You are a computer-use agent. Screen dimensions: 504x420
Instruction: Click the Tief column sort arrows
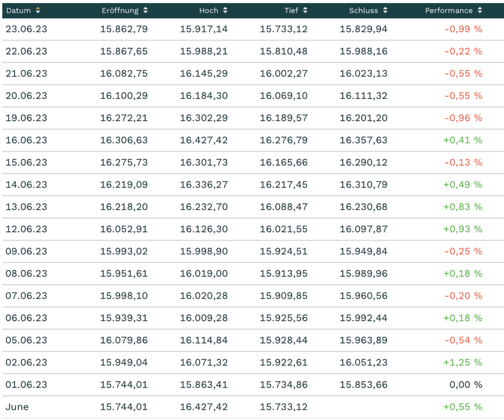(305, 10)
